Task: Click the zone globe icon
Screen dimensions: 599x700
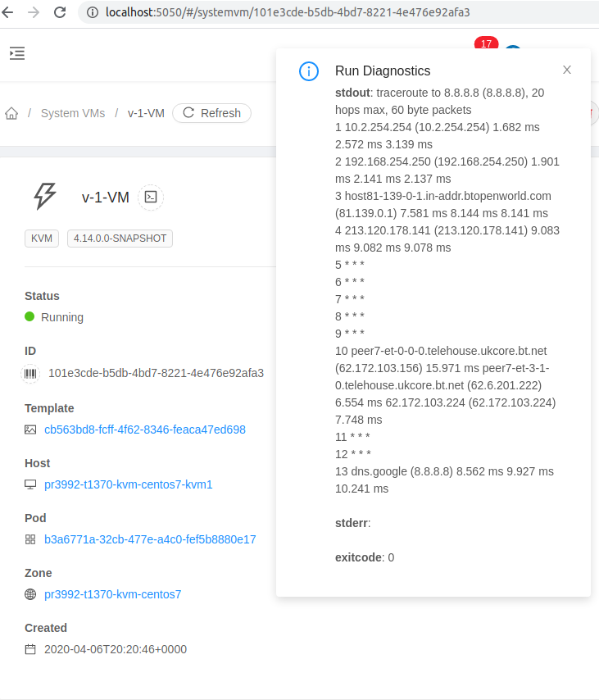Action: [x=30, y=594]
